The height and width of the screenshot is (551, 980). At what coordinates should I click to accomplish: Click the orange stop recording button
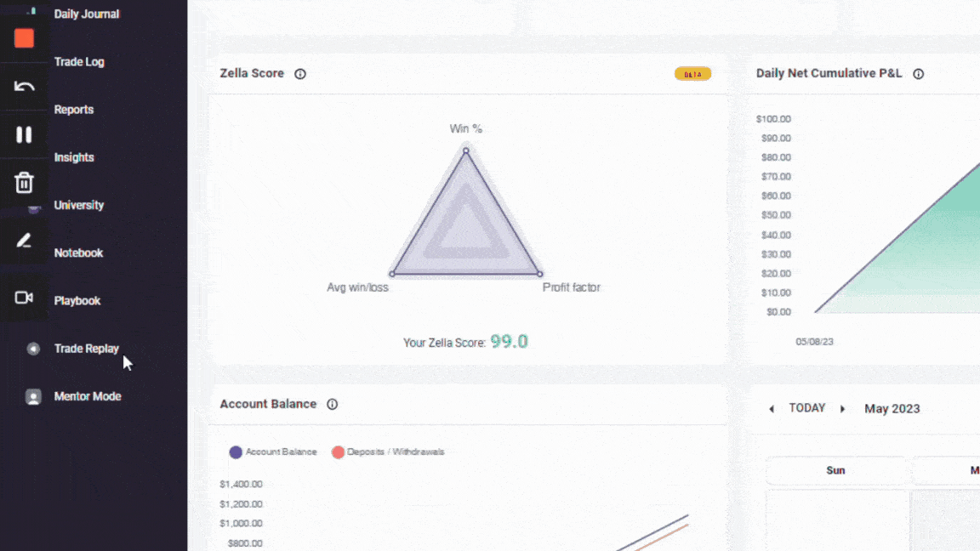pos(24,37)
